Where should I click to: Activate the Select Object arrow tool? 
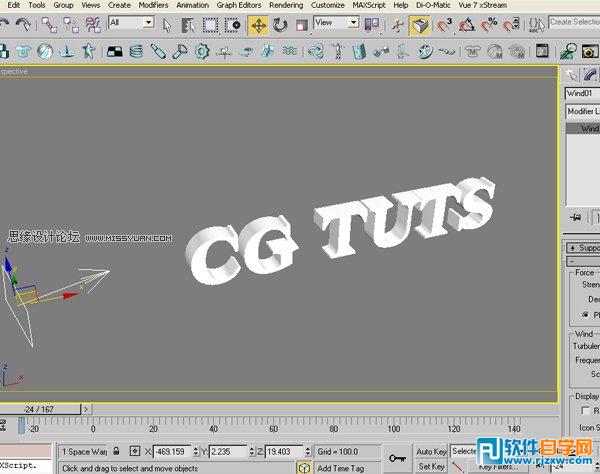tap(167, 26)
